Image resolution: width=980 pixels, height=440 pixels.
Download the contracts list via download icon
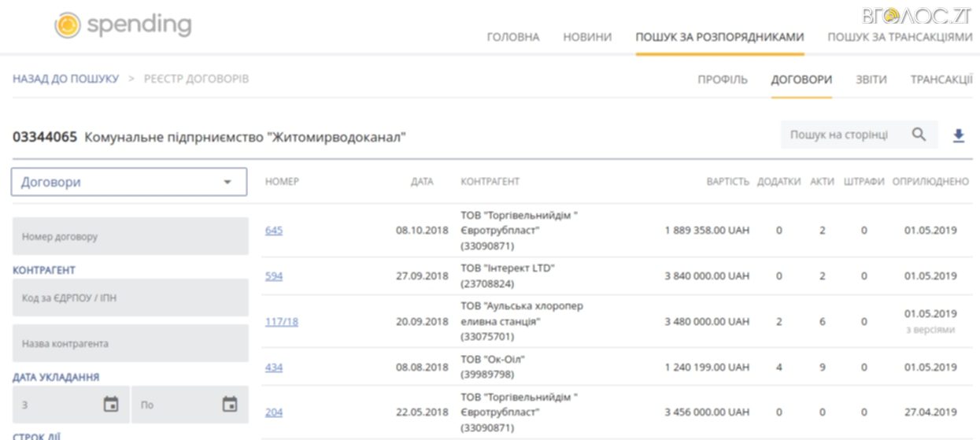[x=958, y=135]
